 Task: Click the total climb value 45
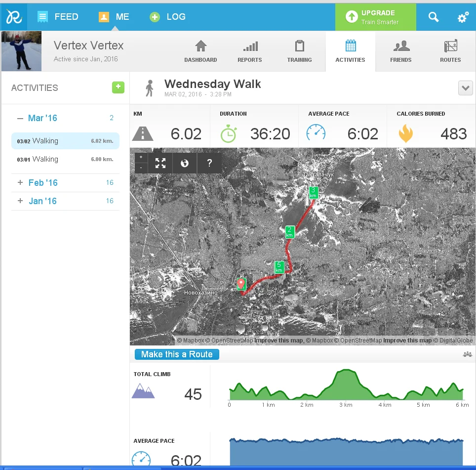point(193,394)
